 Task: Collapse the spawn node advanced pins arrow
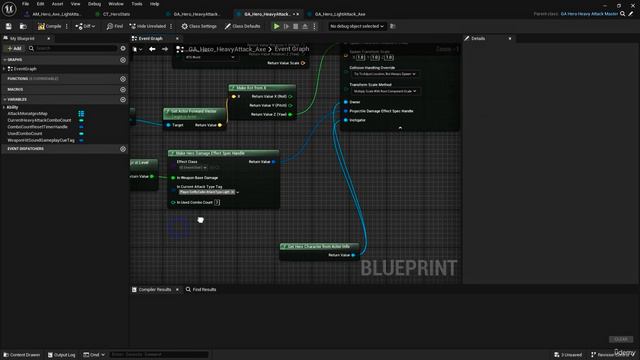(400, 128)
